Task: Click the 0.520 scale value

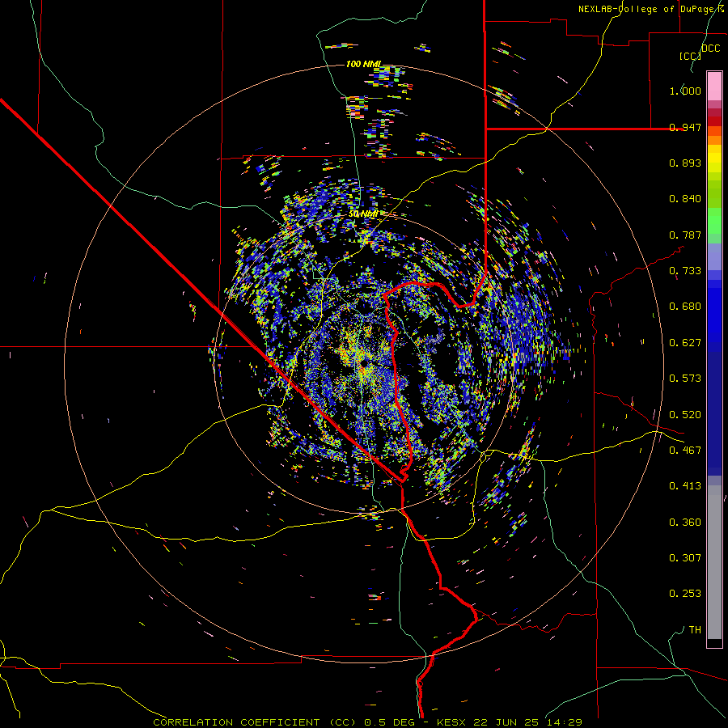Action: (x=685, y=415)
